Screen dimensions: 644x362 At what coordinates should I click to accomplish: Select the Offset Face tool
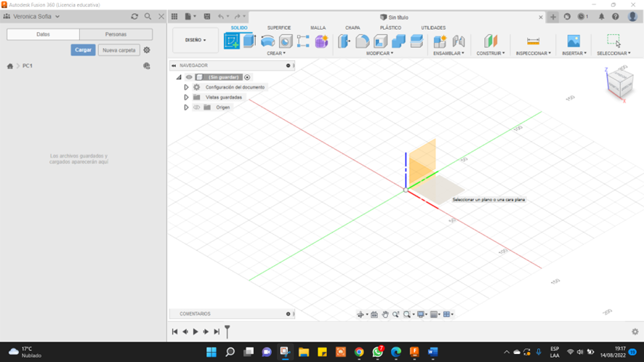[x=416, y=41]
